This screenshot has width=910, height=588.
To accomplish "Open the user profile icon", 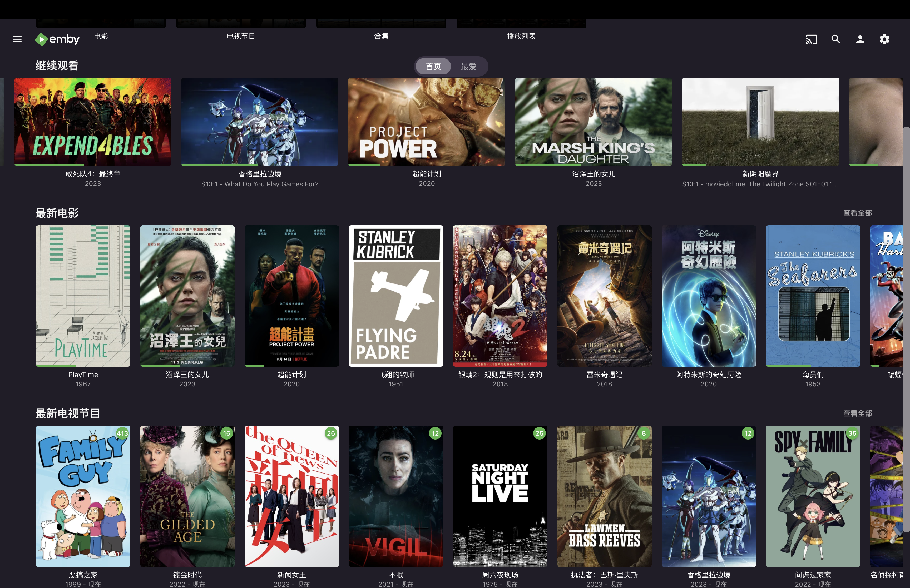I will click(x=860, y=39).
